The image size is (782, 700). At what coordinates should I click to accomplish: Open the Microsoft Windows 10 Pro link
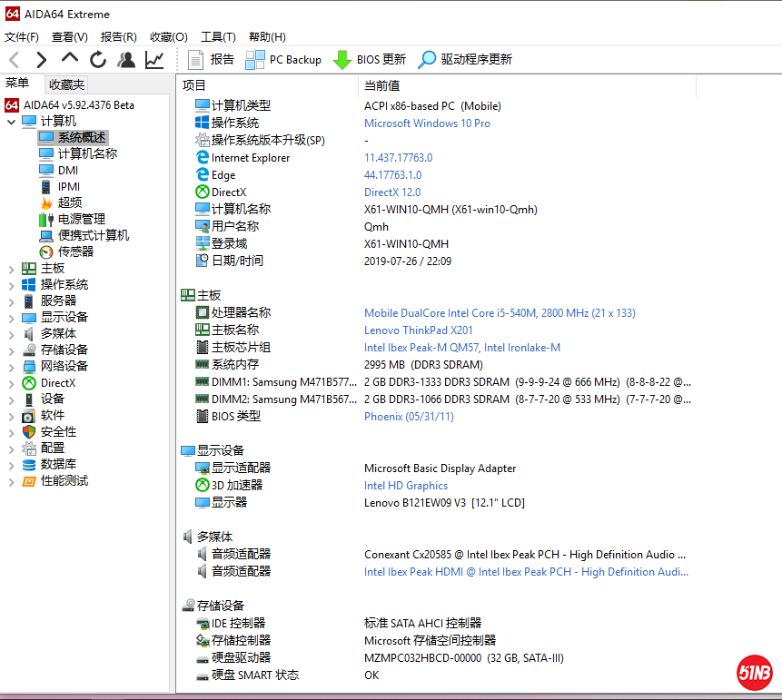(x=427, y=123)
